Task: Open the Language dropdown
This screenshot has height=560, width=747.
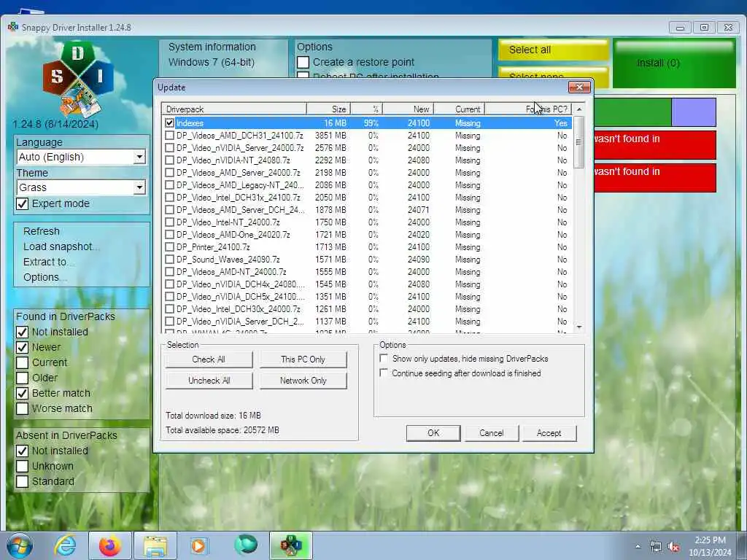Action: 81,157
